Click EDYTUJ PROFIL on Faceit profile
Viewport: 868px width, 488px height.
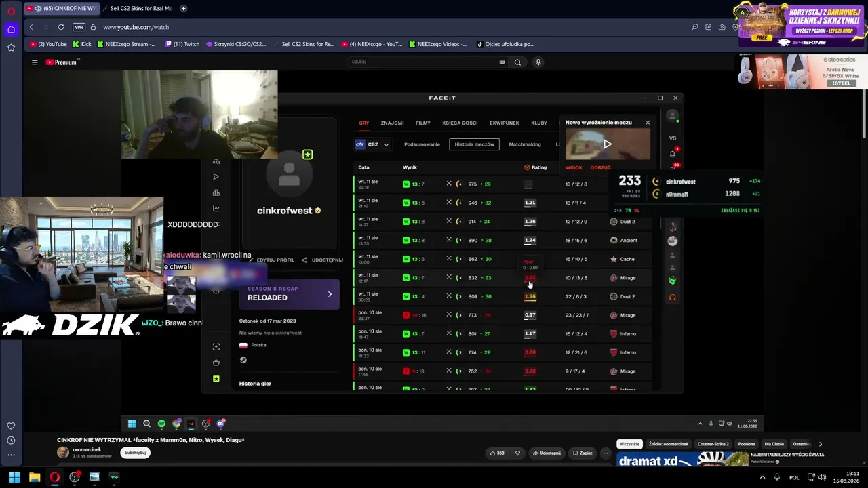[272, 260]
